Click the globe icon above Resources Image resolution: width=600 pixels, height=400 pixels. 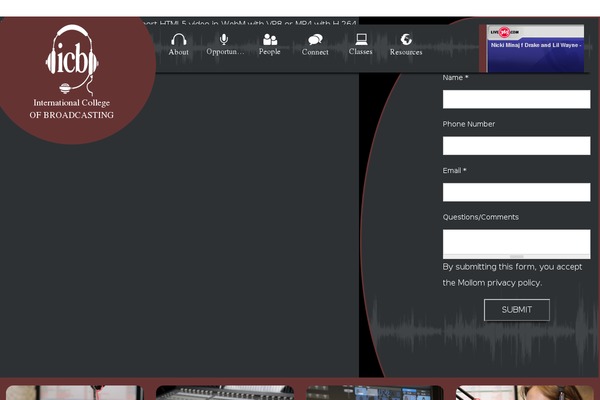point(406,39)
